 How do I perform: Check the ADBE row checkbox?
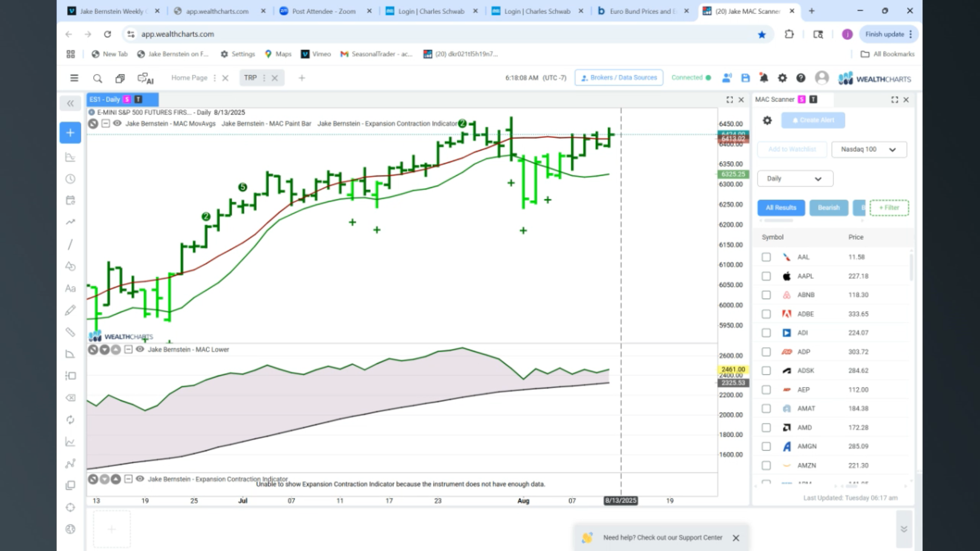(x=766, y=314)
